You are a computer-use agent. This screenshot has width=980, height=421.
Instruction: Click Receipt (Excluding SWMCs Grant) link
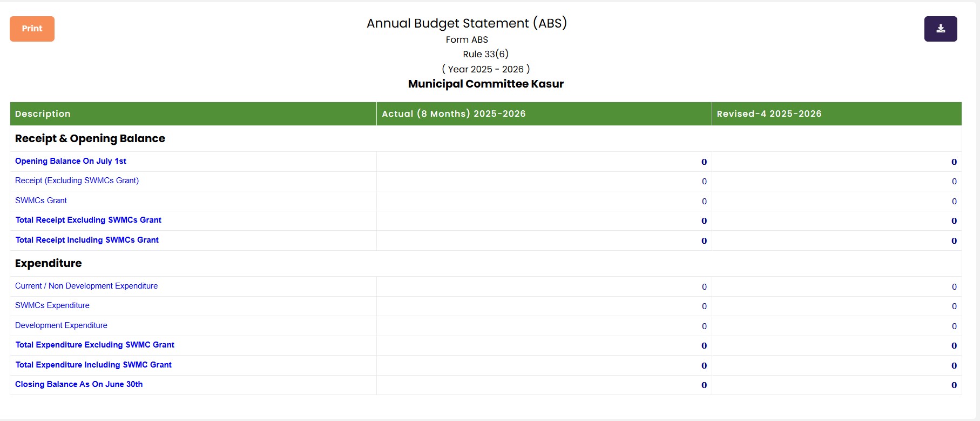pyautogui.click(x=77, y=181)
